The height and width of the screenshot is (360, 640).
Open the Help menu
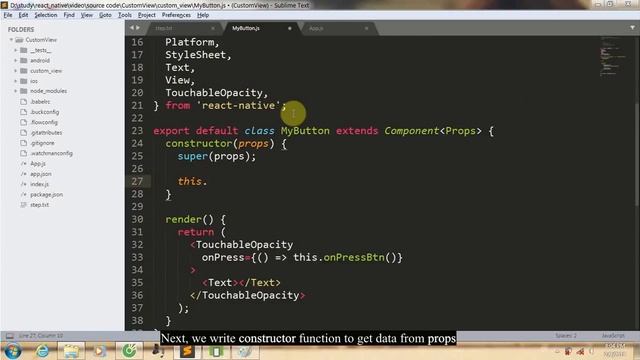pos(203,15)
